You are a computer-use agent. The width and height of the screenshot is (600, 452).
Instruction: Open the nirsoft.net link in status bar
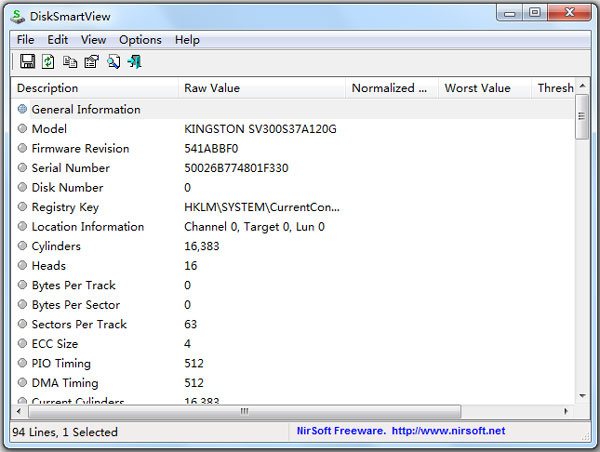[448, 431]
